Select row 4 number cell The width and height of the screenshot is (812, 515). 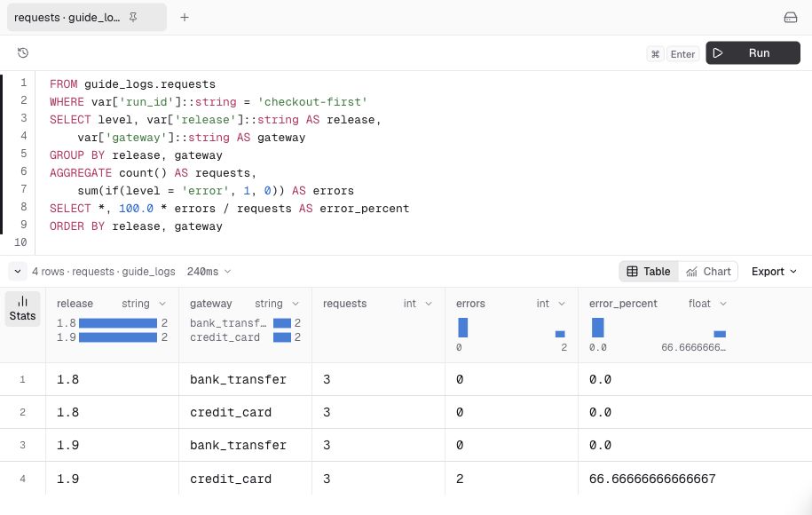(22, 479)
